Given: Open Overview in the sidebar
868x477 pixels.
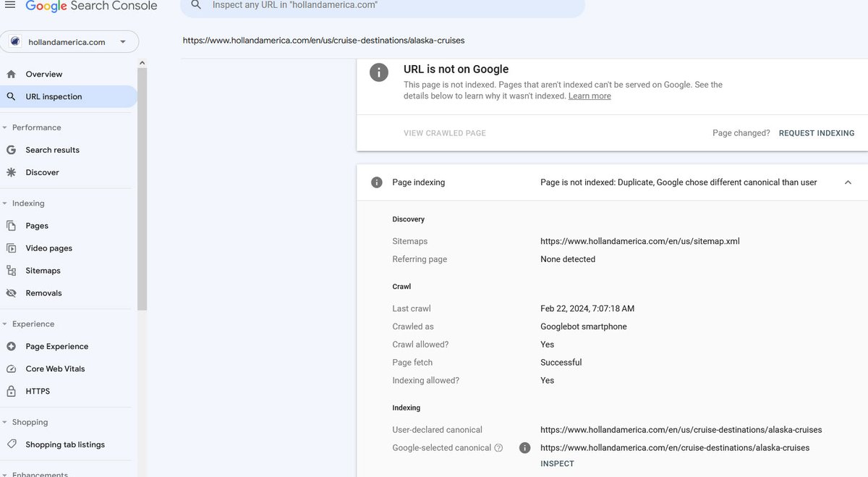Looking at the screenshot, I should tap(44, 74).
